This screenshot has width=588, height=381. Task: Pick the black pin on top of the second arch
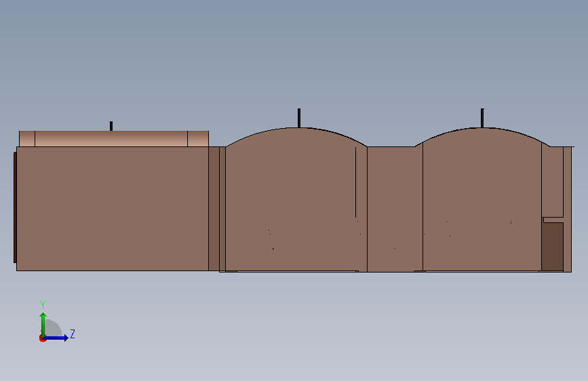pyautogui.click(x=482, y=118)
